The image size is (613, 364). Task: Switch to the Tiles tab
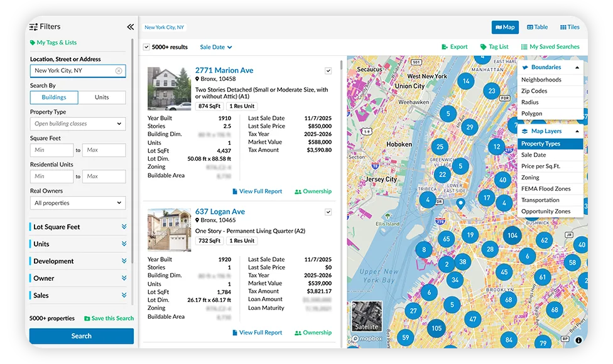[x=570, y=27]
